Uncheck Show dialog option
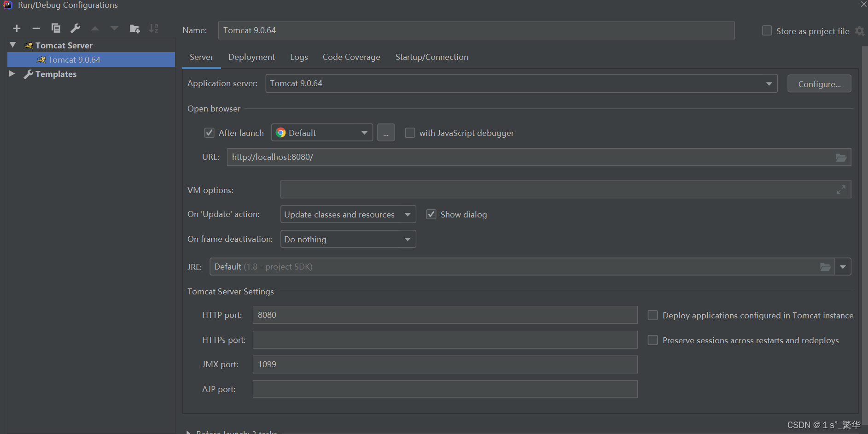 431,214
